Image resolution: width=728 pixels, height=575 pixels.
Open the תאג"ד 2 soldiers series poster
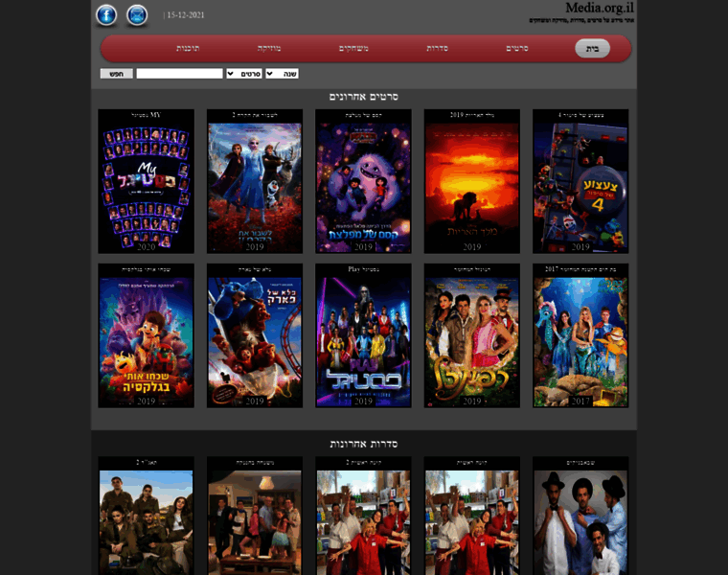(147, 516)
